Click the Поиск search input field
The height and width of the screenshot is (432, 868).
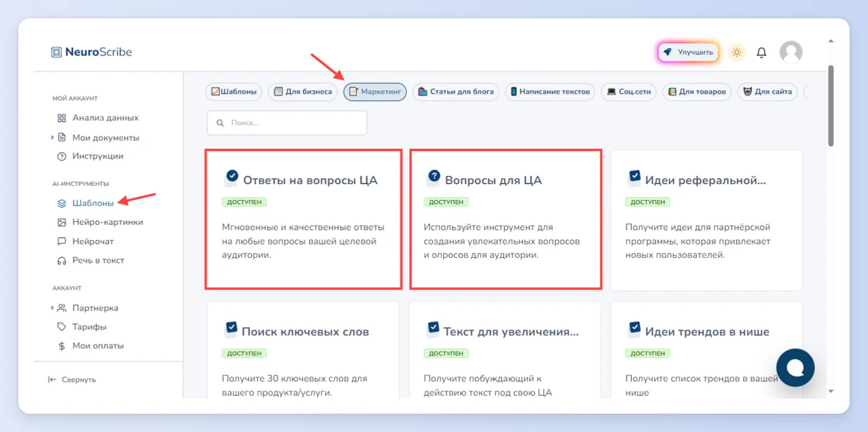coord(287,123)
